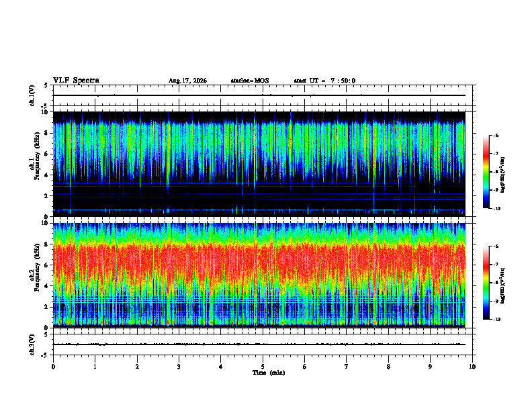Screen dimensions: 532x411
Task: Click inside the ch.2 spectrogram panel
Action: click(259, 275)
